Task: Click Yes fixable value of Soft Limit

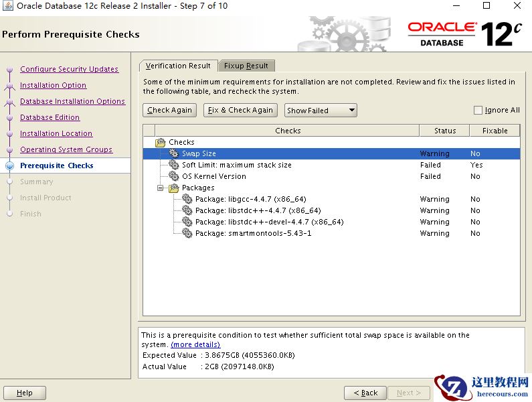Action: pos(476,165)
